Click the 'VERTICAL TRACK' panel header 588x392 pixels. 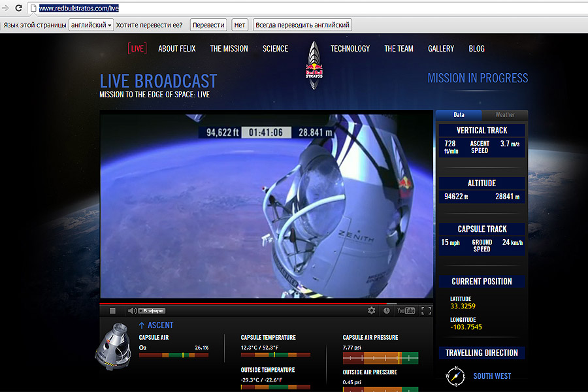482,130
